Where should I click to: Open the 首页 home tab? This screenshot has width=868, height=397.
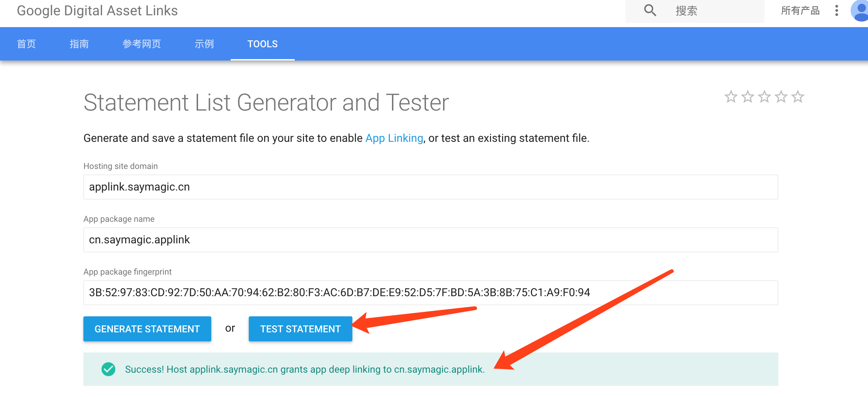(x=26, y=44)
